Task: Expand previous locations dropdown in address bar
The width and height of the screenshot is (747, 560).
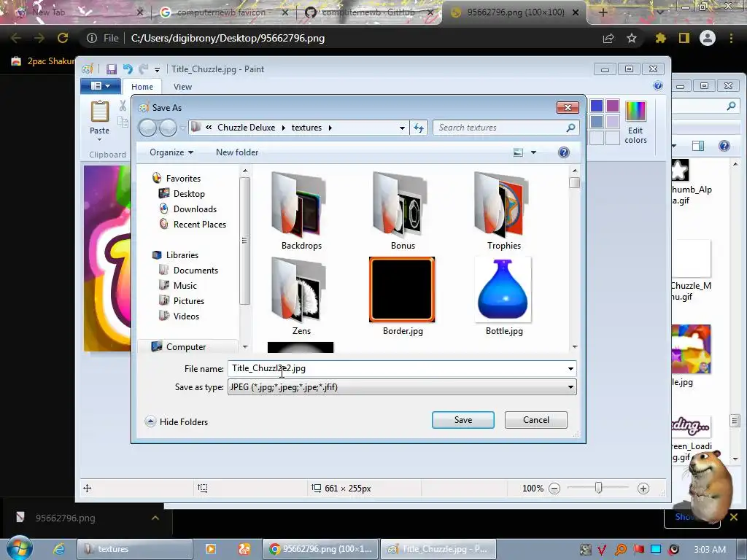Action: pyautogui.click(x=402, y=128)
